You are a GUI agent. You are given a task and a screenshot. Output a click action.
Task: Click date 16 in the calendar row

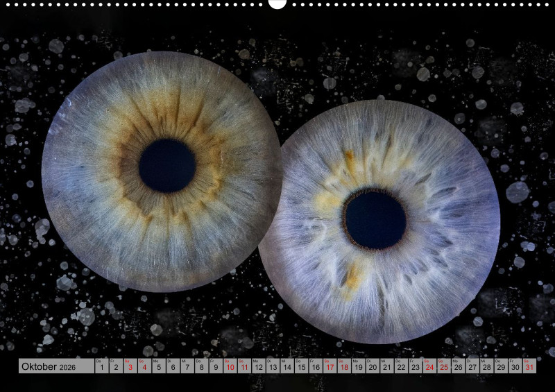tap(316, 366)
